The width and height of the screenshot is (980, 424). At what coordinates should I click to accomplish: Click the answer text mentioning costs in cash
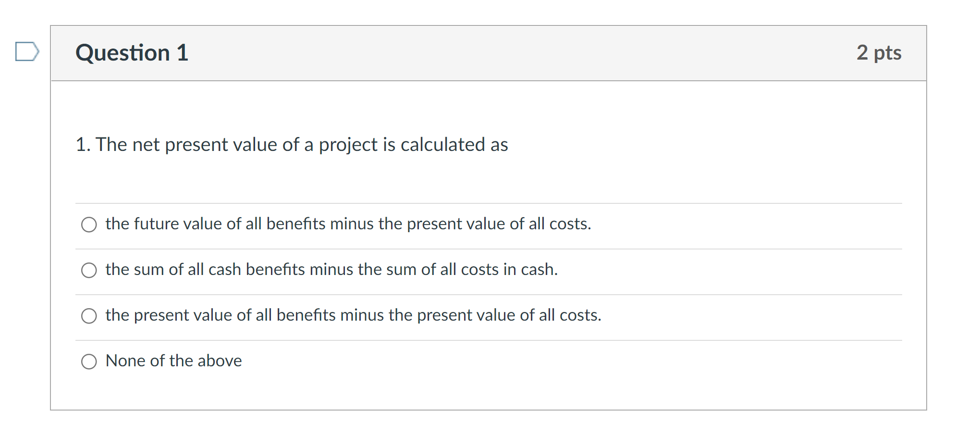[x=331, y=270]
